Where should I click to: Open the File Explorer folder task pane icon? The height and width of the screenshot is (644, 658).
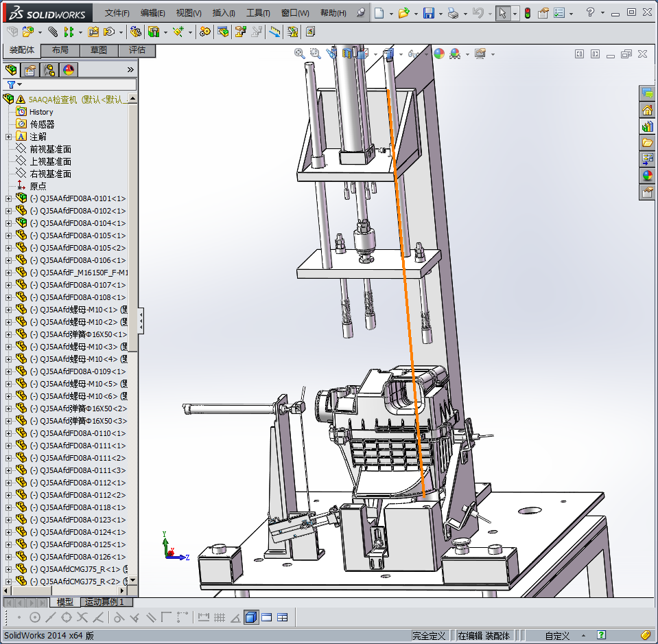pos(647,143)
